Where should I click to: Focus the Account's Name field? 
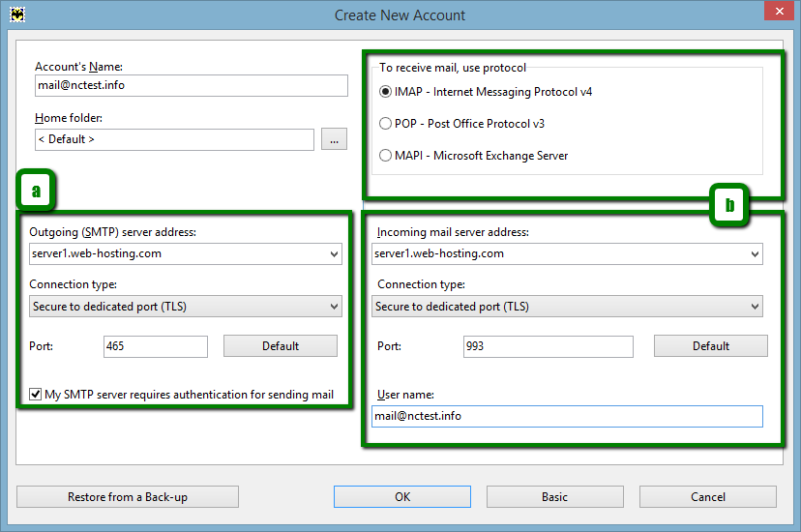point(192,85)
